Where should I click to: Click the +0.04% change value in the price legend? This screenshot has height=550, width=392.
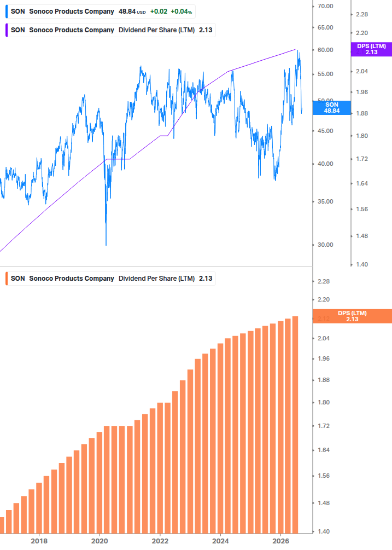point(181,11)
